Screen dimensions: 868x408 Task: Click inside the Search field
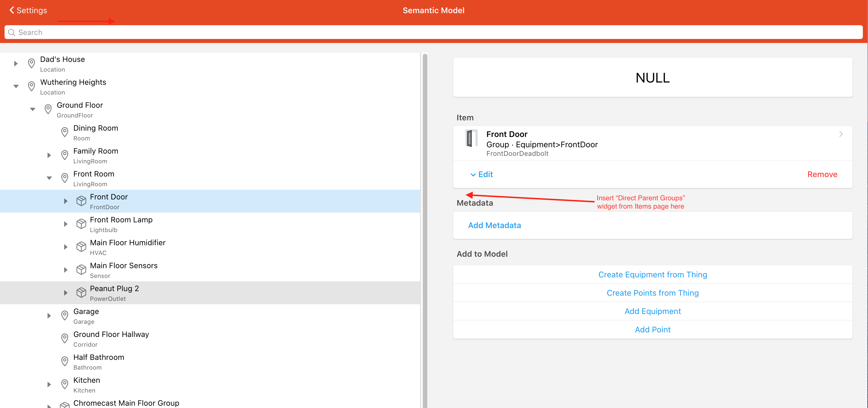pos(202,32)
